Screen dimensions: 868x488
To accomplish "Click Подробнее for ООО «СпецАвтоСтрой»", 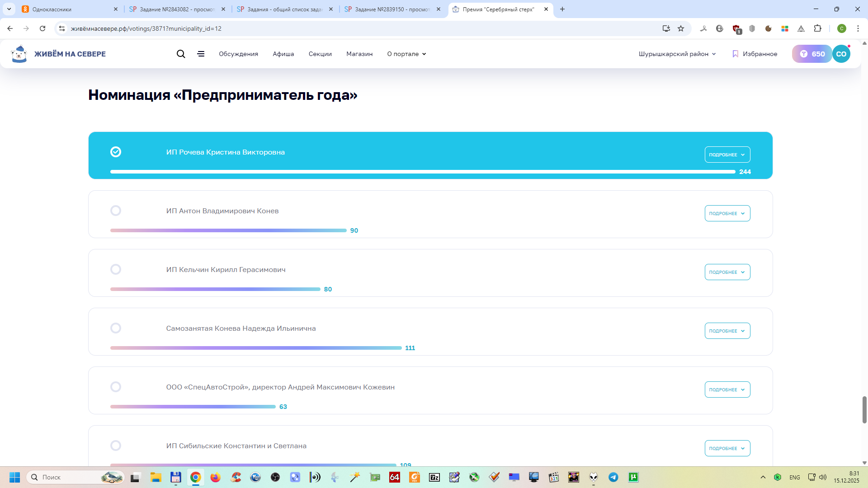I will [727, 389].
